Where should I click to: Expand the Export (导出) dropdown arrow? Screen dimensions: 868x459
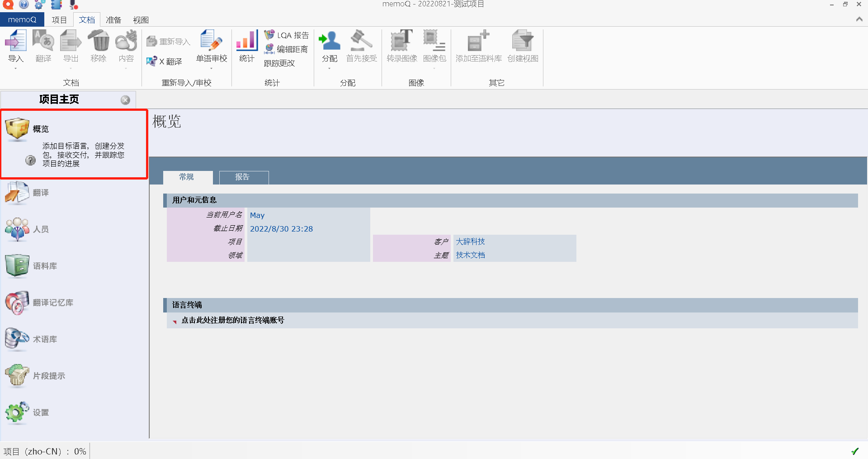[x=71, y=68]
